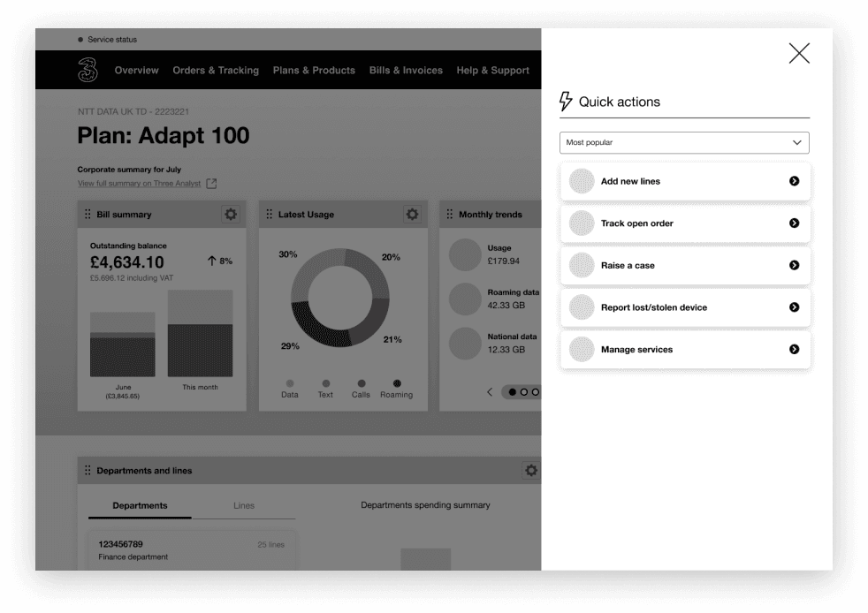Click Add new lines circle icon
The height and width of the screenshot is (613, 868).
pyautogui.click(x=582, y=181)
